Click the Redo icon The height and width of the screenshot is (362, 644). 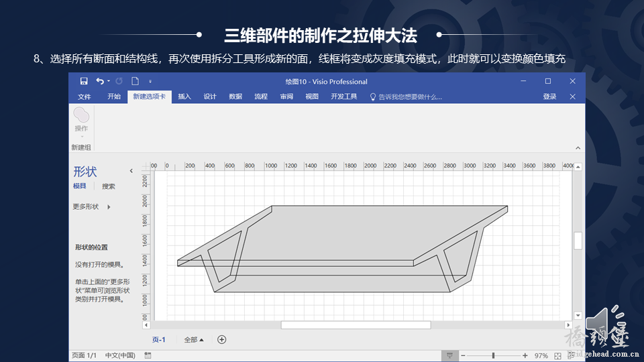click(119, 81)
